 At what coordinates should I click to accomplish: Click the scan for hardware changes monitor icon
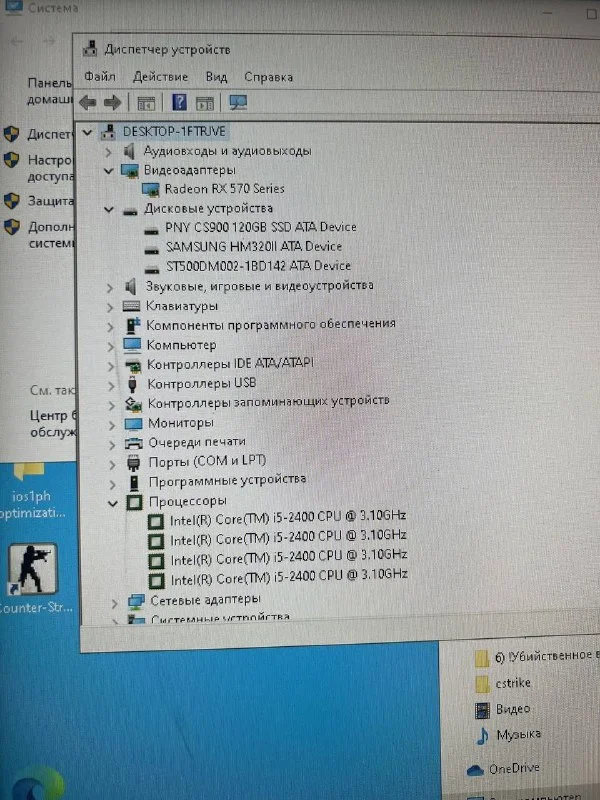238,102
